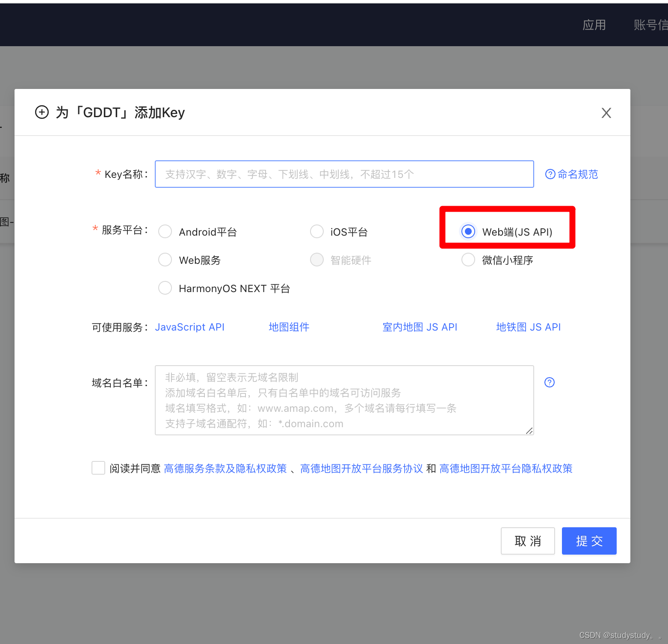Select the 微信小程序 radio button
The width and height of the screenshot is (668, 644).
[468, 260]
